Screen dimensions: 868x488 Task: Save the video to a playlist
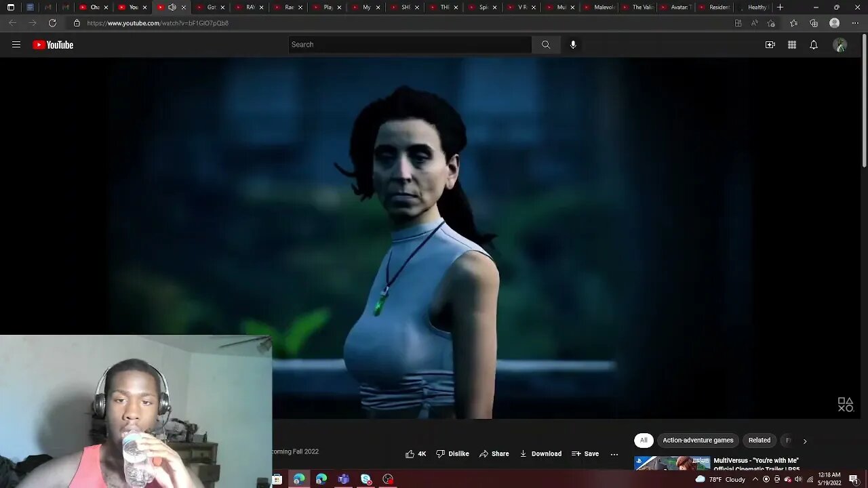pos(585,454)
